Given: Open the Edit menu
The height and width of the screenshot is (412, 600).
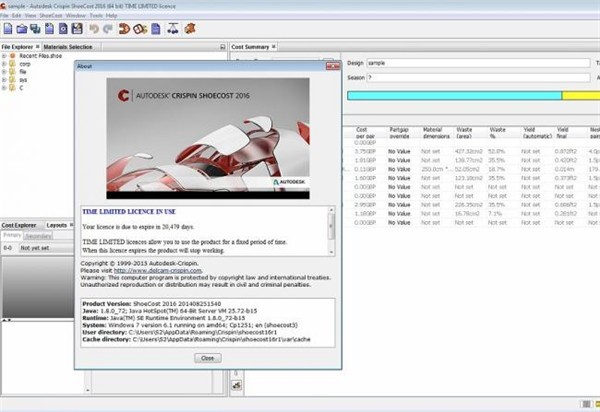Looking at the screenshot, I should click(16, 16).
